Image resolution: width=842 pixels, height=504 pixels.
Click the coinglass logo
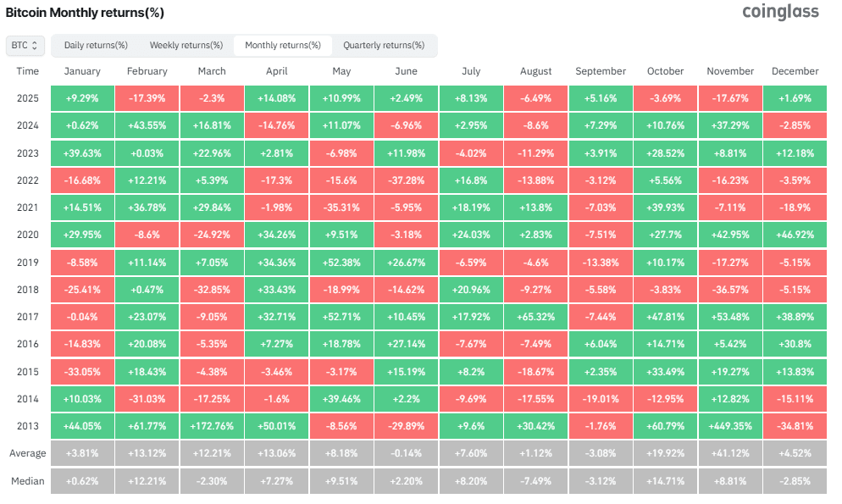point(780,13)
